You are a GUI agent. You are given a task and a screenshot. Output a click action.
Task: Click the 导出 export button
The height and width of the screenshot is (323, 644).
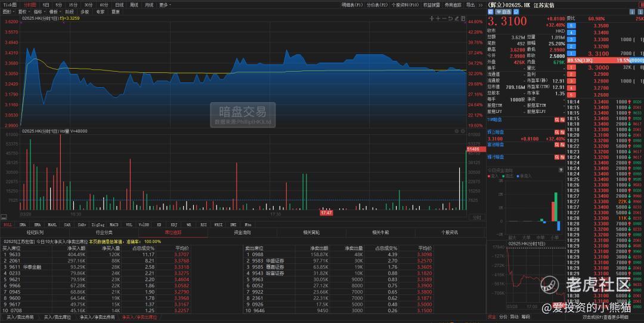(470, 5)
